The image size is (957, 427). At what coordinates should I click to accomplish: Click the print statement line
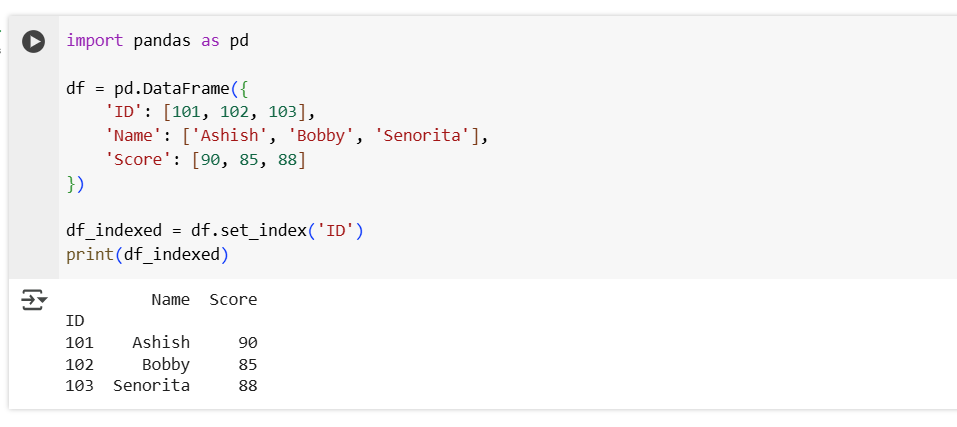(x=147, y=255)
